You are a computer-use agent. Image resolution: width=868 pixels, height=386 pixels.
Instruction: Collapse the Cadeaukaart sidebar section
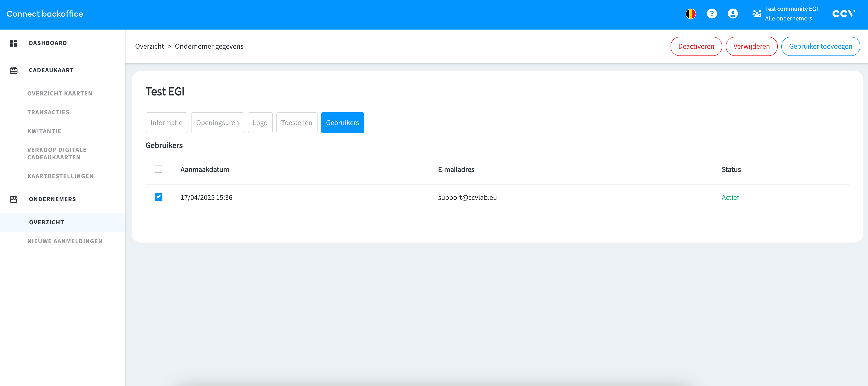click(x=51, y=70)
